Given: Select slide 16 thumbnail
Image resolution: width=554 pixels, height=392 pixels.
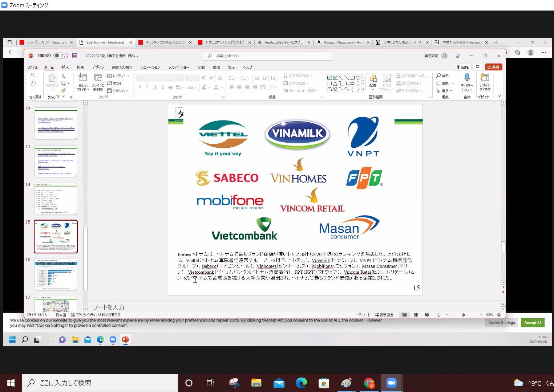Looking at the screenshot, I should coord(56,274).
